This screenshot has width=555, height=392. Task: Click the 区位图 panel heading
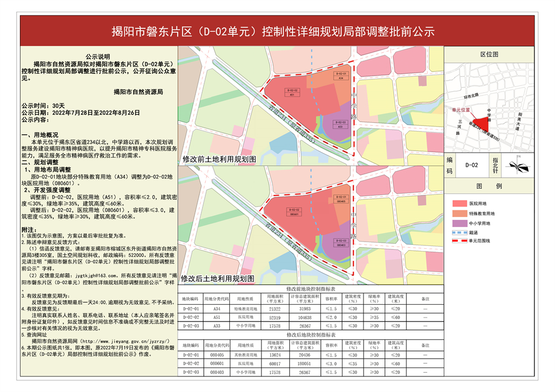pyautogui.click(x=489, y=54)
